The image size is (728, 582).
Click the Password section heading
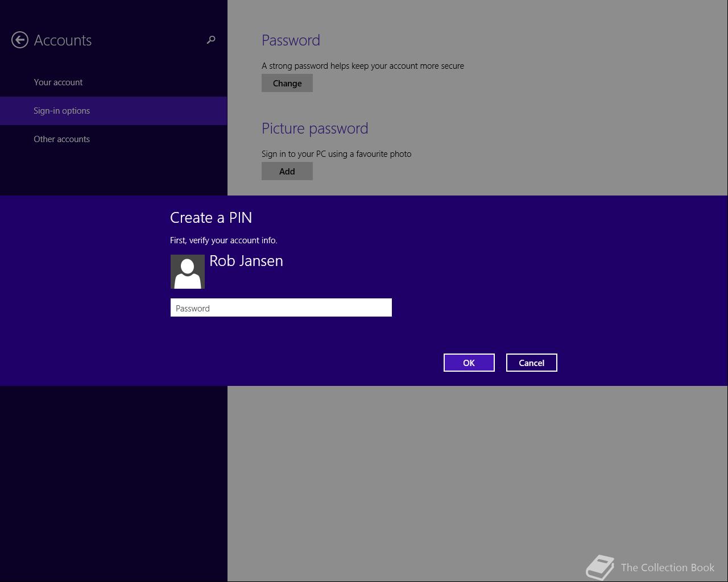click(291, 40)
